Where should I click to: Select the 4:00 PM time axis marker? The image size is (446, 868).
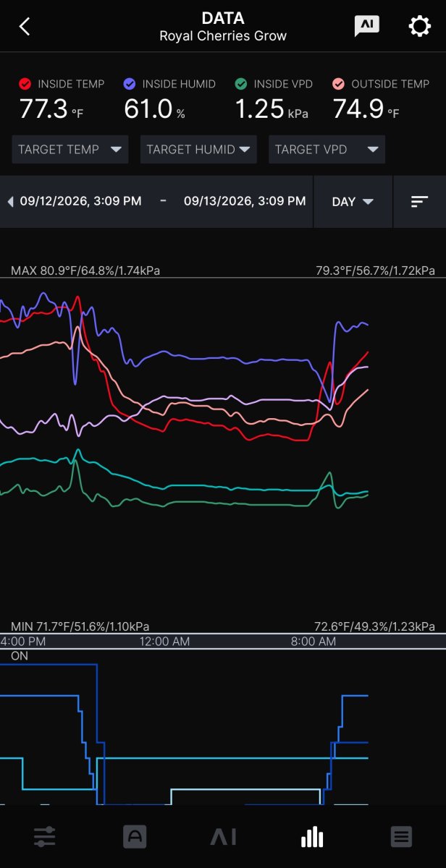point(23,642)
